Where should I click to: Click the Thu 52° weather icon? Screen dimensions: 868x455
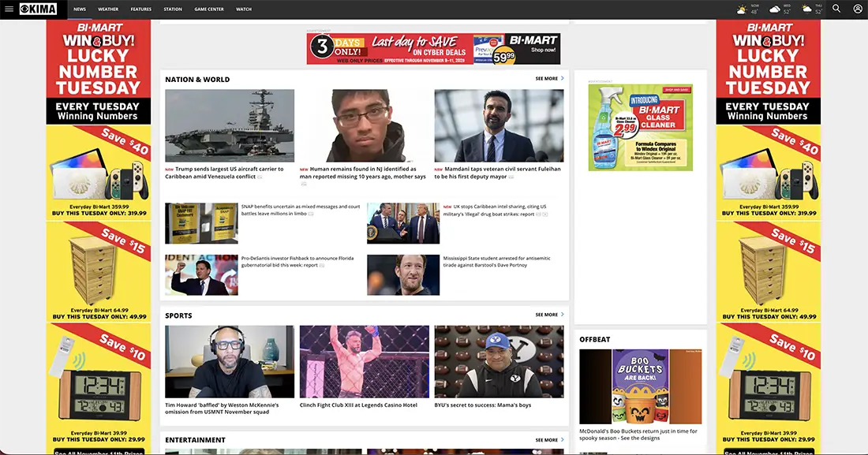coord(807,9)
